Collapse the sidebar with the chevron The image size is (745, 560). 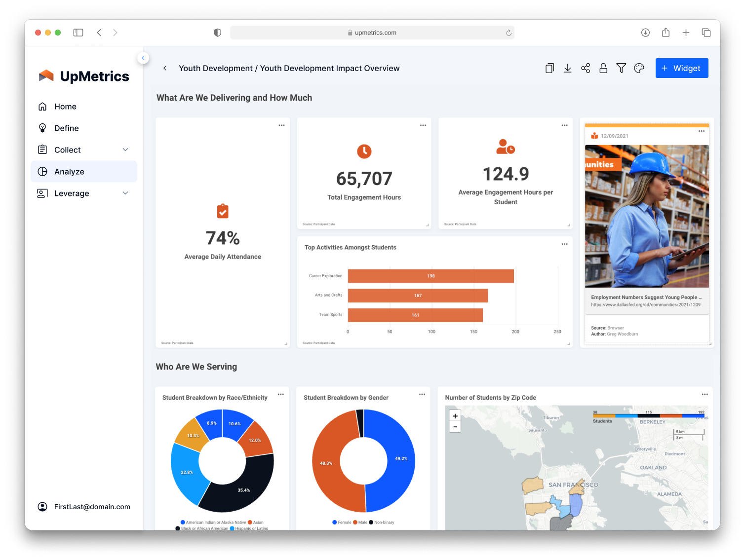tap(143, 58)
